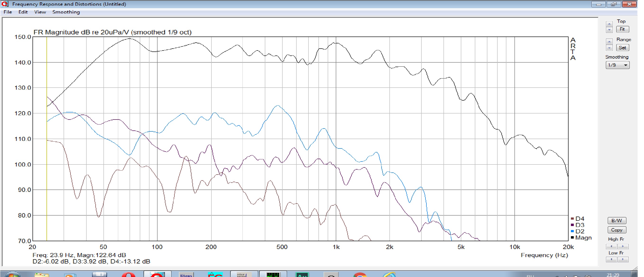Image resolution: width=644 pixels, height=277 pixels.
Task: Open the File menu
Action: [8, 12]
